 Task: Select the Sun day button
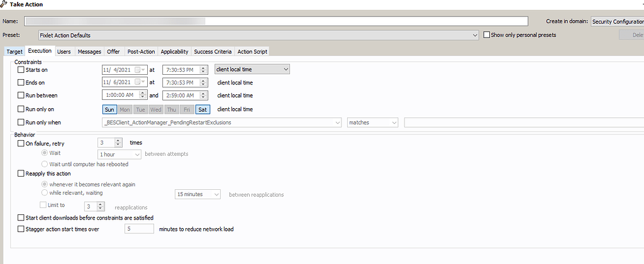coord(109,109)
